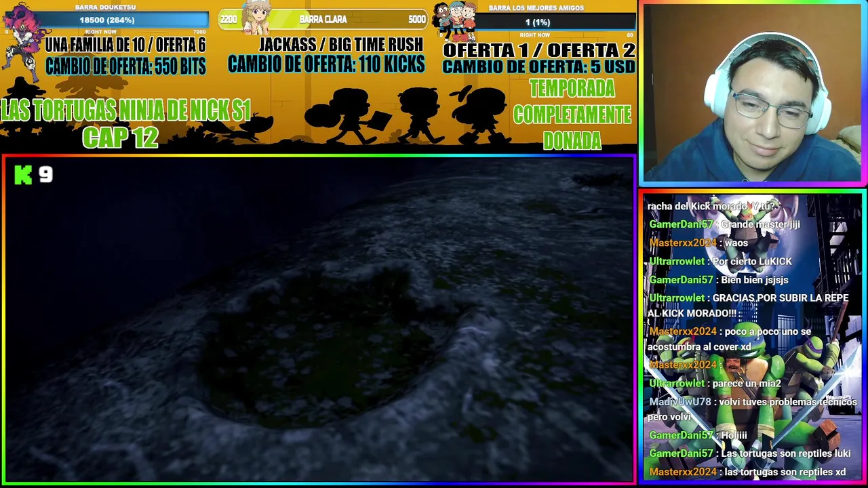The width and height of the screenshot is (868, 488).
Task: Click the text "JACKASS / BIG TIME RUSH"
Action: point(340,45)
